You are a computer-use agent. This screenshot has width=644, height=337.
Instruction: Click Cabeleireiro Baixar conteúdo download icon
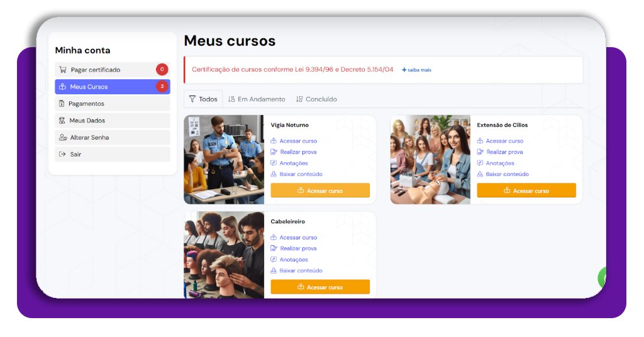pos(274,270)
